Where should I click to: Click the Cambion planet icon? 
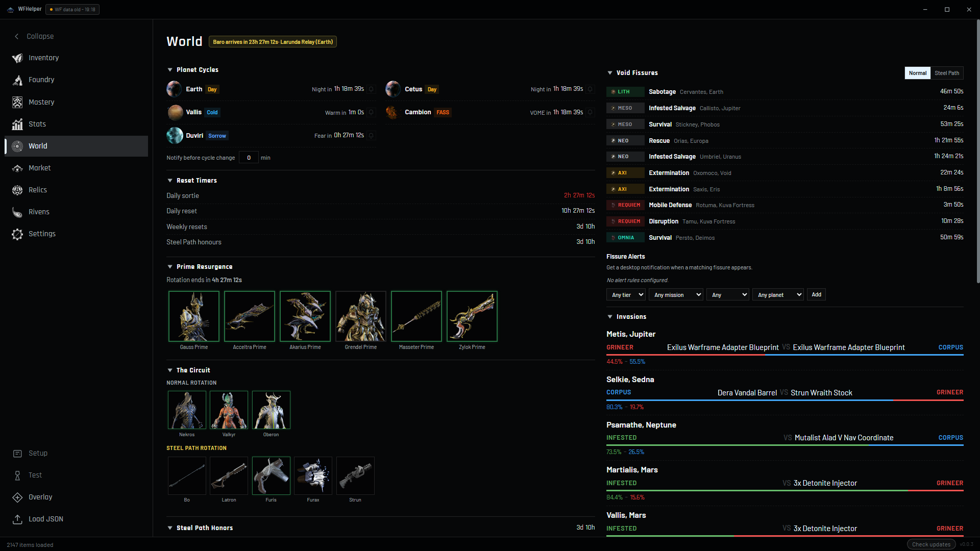[x=393, y=112]
